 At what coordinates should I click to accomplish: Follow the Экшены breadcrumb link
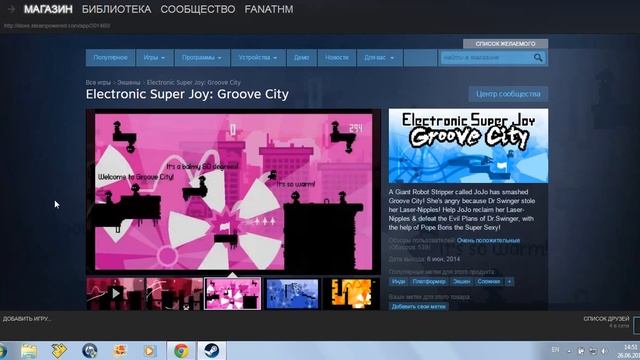(x=129, y=82)
